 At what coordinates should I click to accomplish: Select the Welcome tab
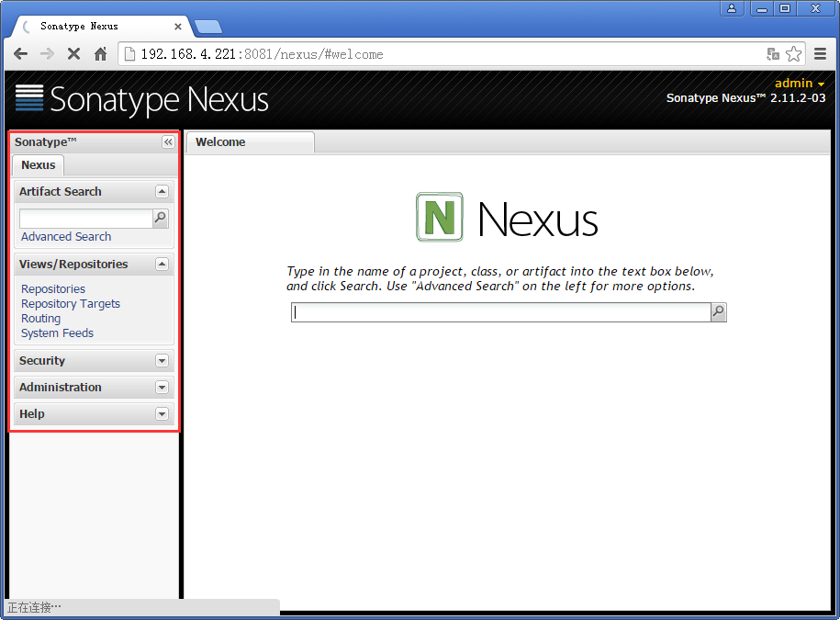(251, 142)
